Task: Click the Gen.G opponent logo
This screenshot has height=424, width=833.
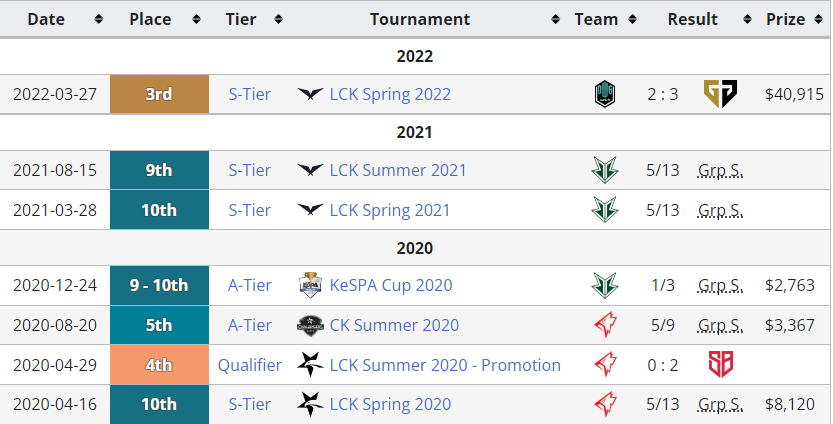Action: [720, 94]
